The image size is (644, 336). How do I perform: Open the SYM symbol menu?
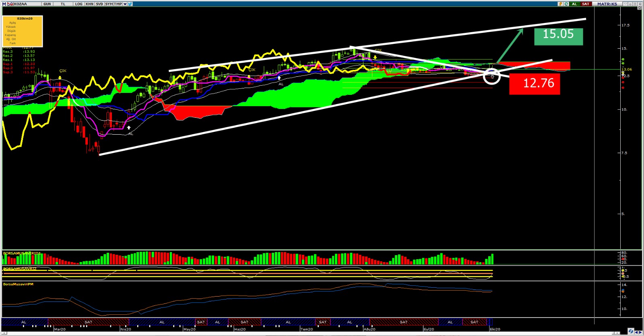coord(109,4)
